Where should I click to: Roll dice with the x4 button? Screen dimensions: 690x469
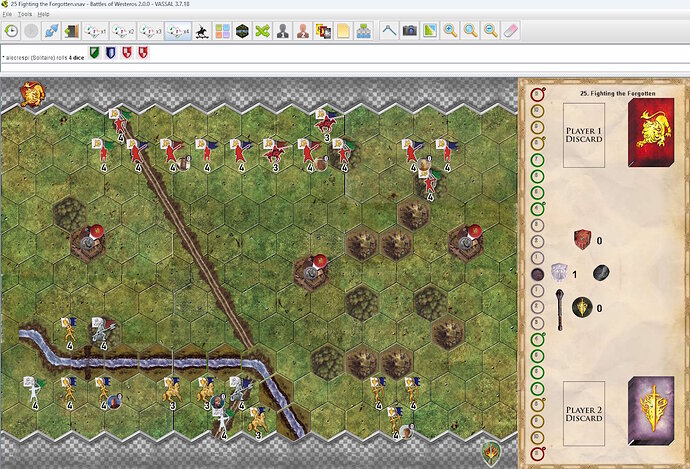pyautogui.click(x=179, y=31)
